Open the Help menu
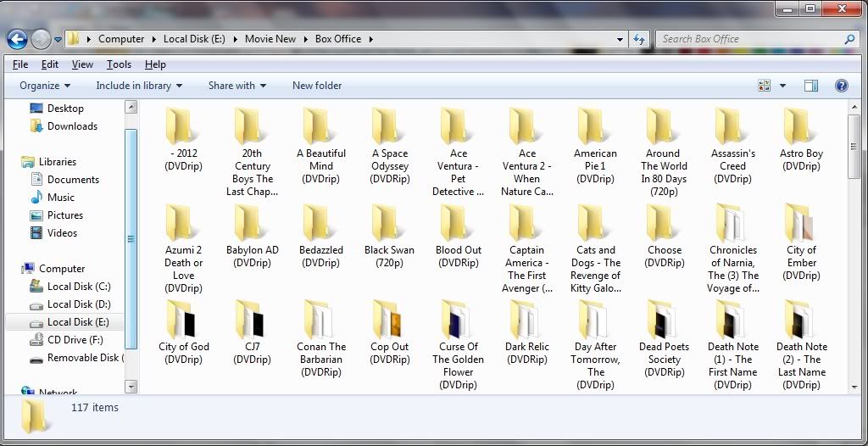Viewport: 868px width, 446px height. pos(155,64)
